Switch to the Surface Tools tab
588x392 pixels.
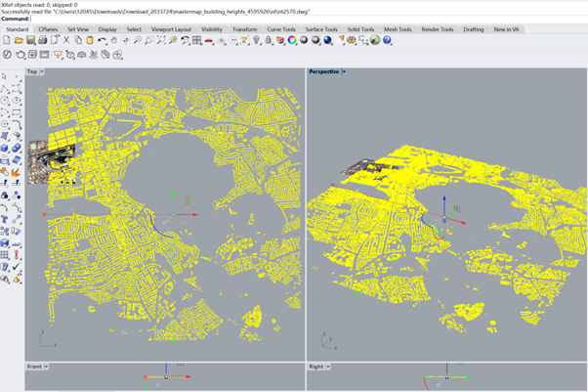[321, 29]
